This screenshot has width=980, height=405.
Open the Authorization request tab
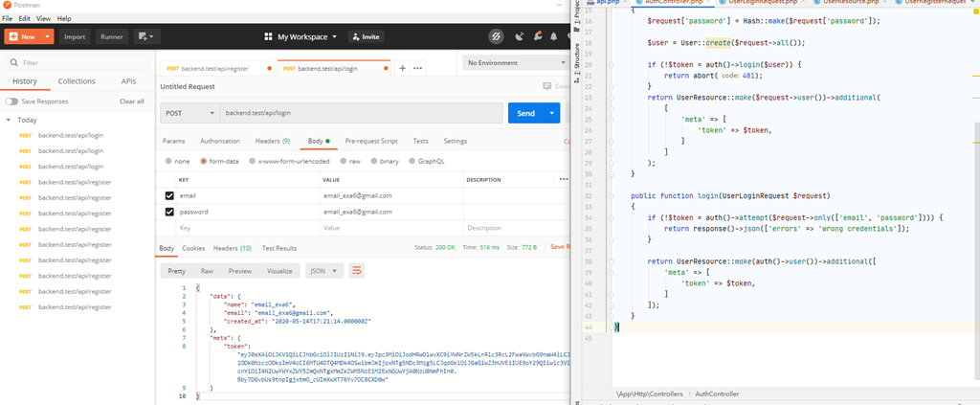click(220, 142)
